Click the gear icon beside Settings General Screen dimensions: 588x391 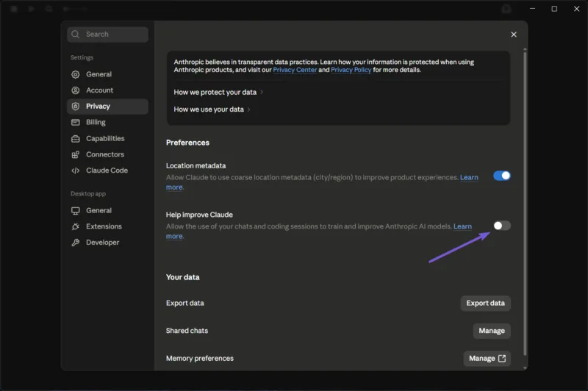[x=76, y=74]
